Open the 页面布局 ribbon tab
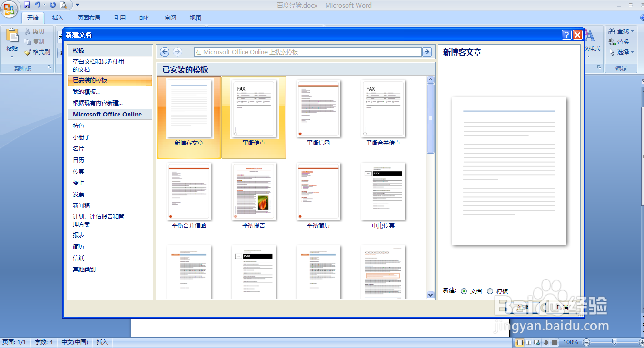Image resolution: width=644 pixels, height=348 pixels. pyautogui.click(x=89, y=18)
